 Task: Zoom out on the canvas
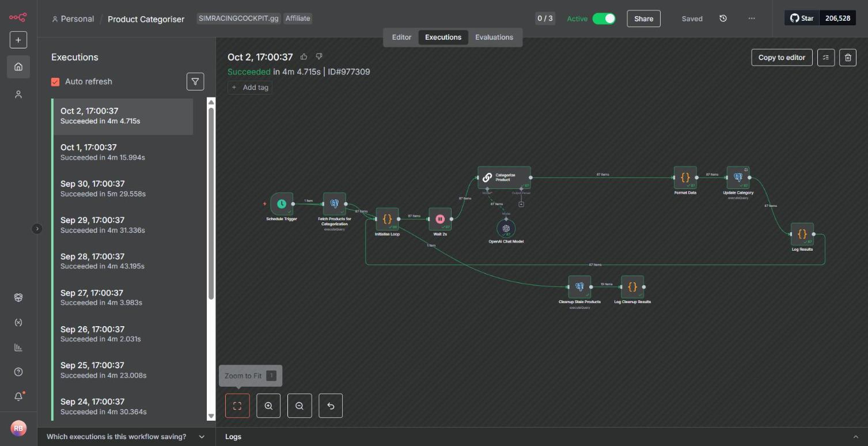tap(300, 406)
